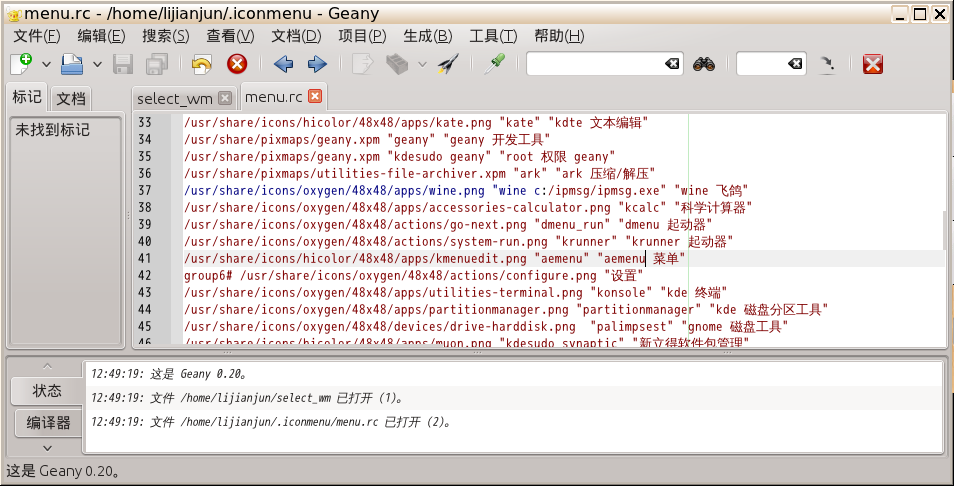Save the current file with floppy icon
This screenshot has width=954, height=486.
pyautogui.click(x=124, y=64)
